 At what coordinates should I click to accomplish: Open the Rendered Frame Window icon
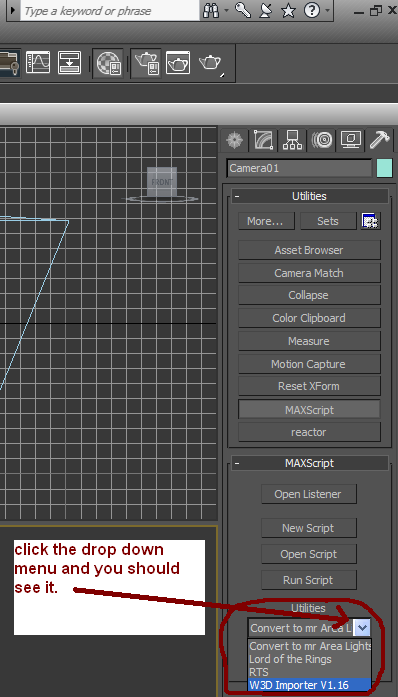(178, 62)
